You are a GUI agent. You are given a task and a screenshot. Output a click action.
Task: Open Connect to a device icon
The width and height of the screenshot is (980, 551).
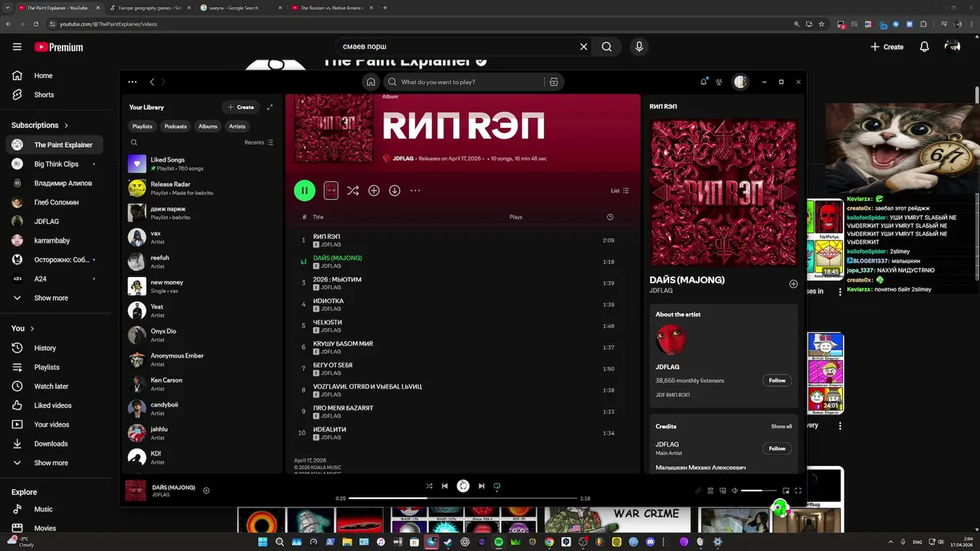click(723, 491)
